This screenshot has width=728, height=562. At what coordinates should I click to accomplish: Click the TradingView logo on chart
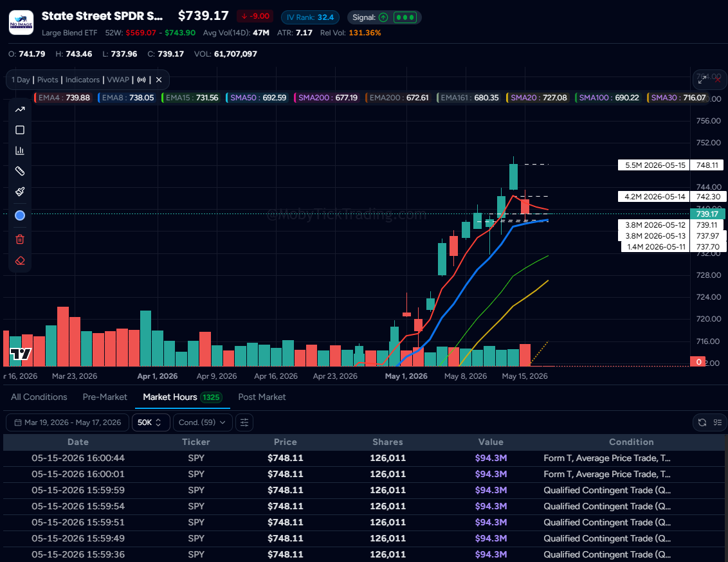(21, 354)
